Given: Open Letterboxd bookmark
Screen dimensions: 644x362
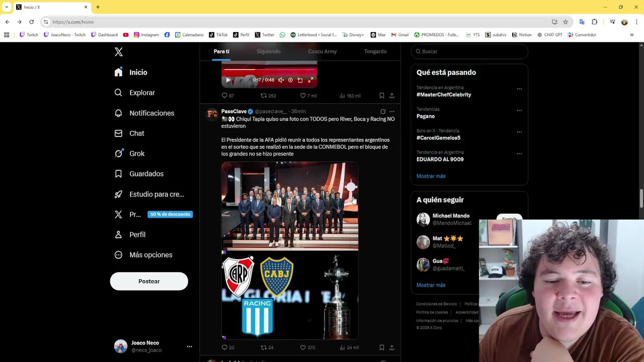Looking at the screenshot, I should point(313,35).
